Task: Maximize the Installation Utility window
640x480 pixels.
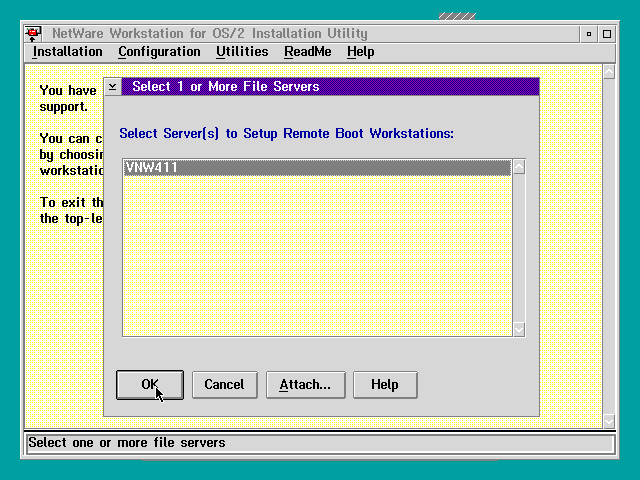Action: (x=607, y=34)
